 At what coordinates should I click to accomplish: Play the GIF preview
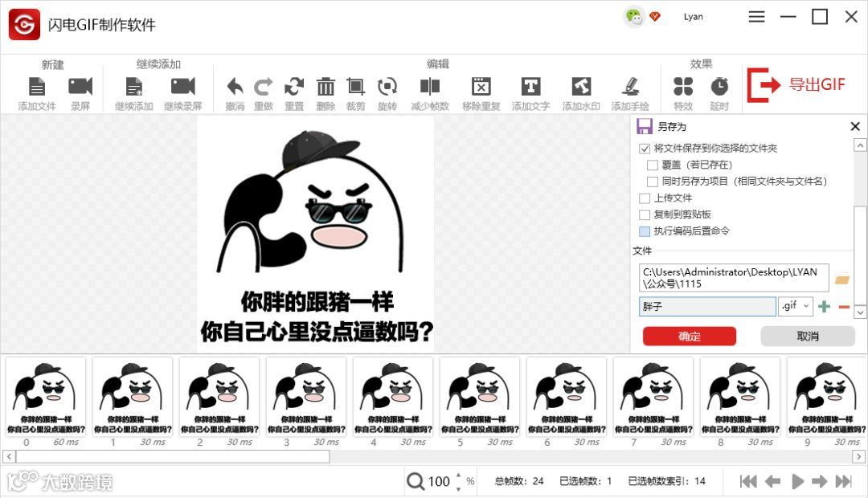(797, 481)
